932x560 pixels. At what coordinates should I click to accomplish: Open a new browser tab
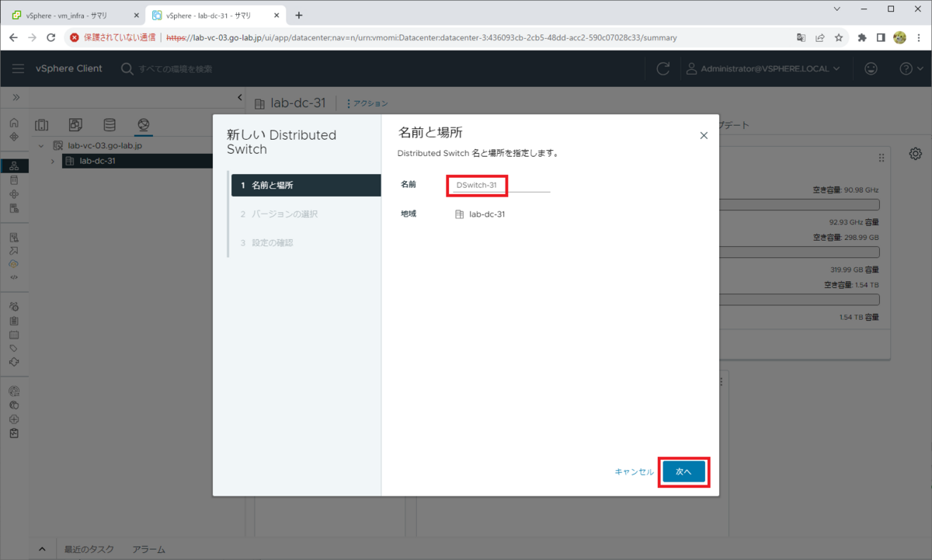click(x=299, y=15)
